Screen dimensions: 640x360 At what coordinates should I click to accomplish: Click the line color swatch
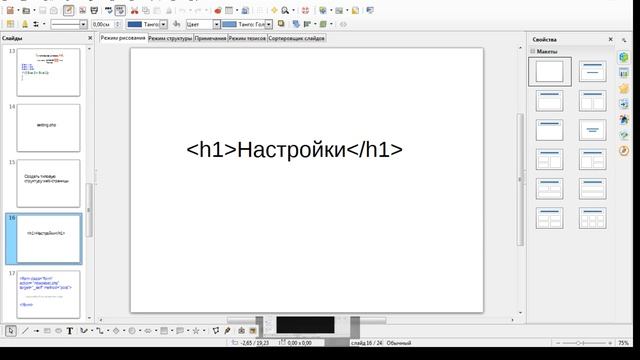(134, 24)
